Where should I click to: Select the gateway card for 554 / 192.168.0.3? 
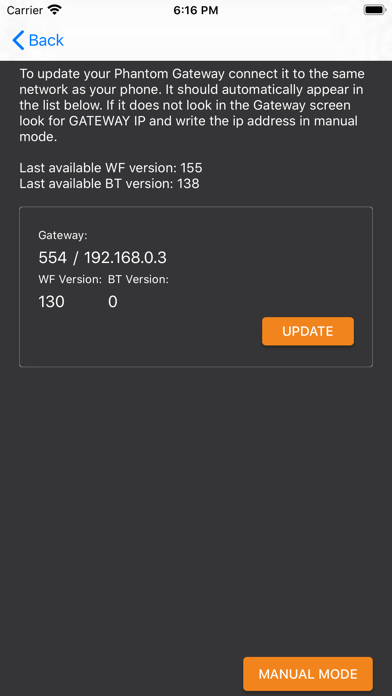point(196,287)
